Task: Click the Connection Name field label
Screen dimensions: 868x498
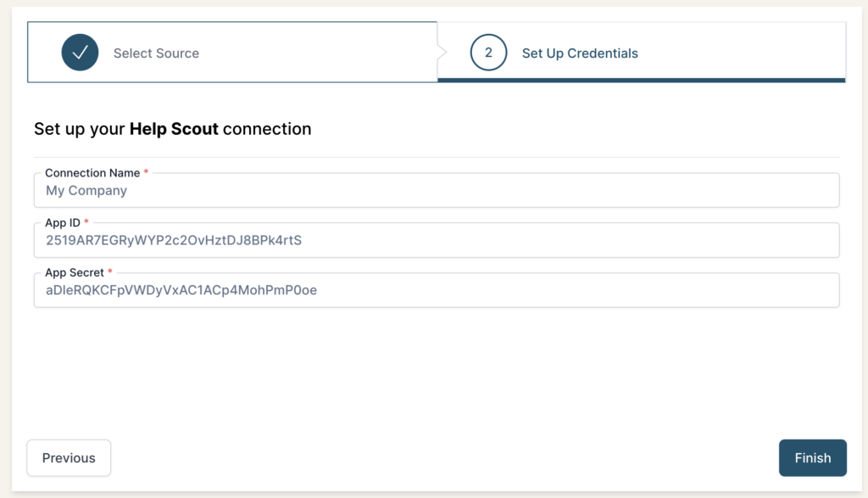Action: pyautogui.click(x=92, y=173)
